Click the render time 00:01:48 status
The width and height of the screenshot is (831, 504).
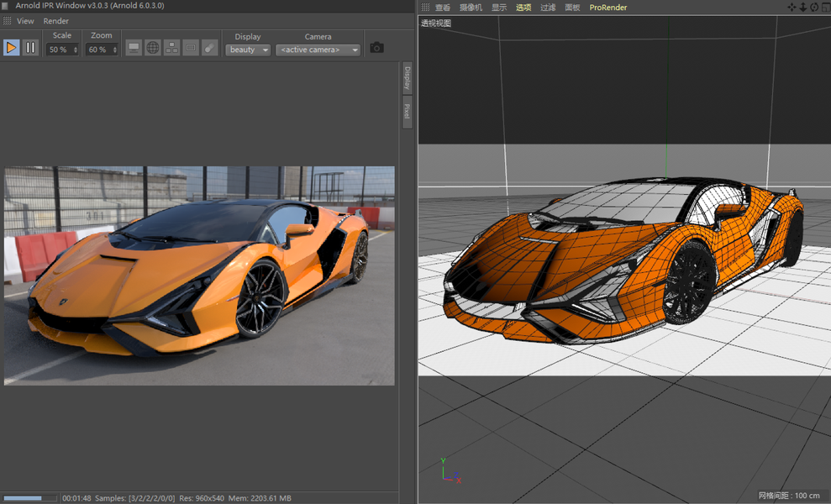tap(76, 498)
